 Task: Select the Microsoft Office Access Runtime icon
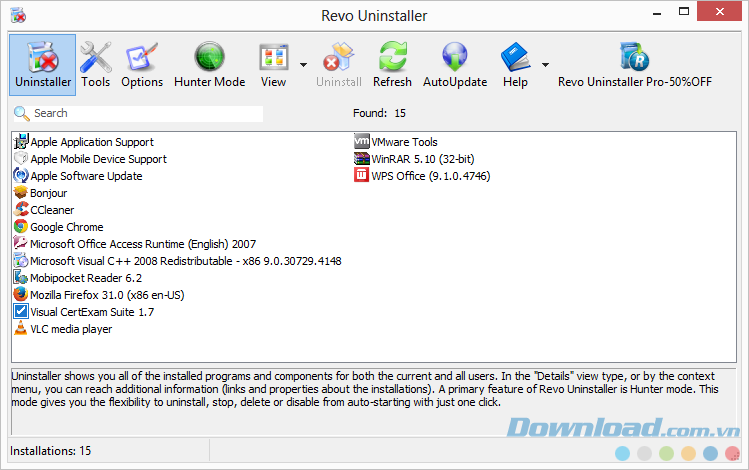click(21, 244)
